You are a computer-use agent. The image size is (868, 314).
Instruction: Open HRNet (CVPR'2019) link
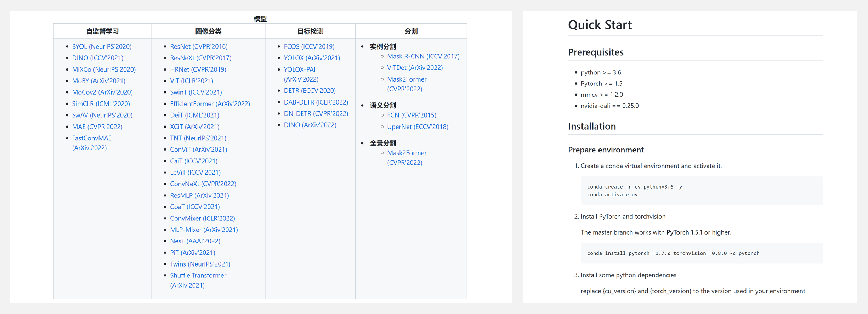[198, 69]
